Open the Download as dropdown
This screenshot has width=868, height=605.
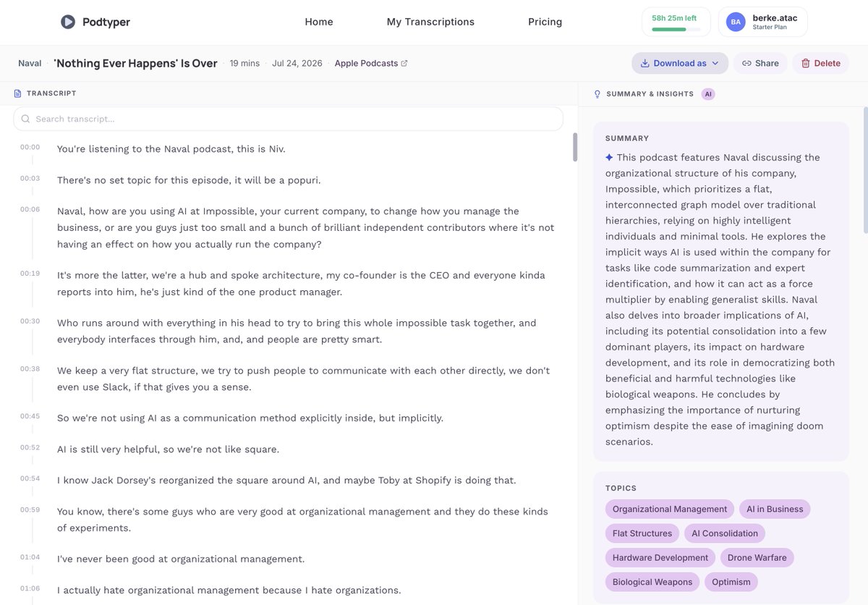pyautogui.click(x=680, y=63)
